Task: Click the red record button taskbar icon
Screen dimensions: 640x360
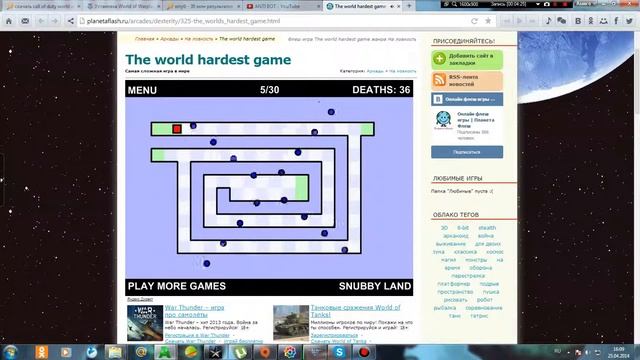Action: [364, 352]
